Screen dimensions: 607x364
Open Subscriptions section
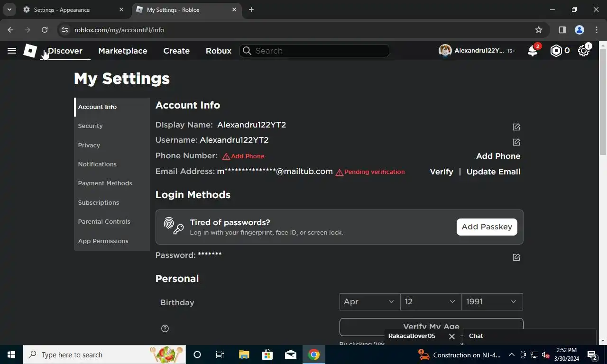coord(112,203)
